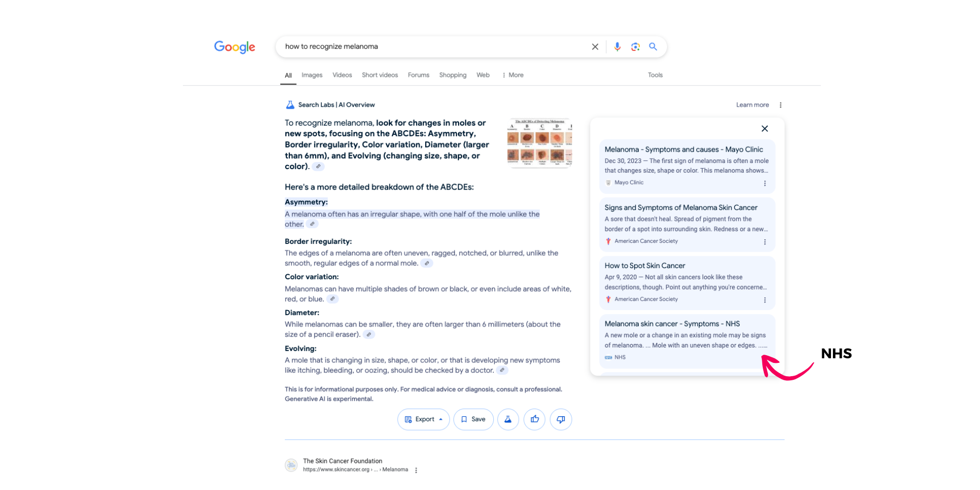Switch to Forums tab
Viewport: 980px width, 490px height.
pyautogui.click(x=419, y=75)
